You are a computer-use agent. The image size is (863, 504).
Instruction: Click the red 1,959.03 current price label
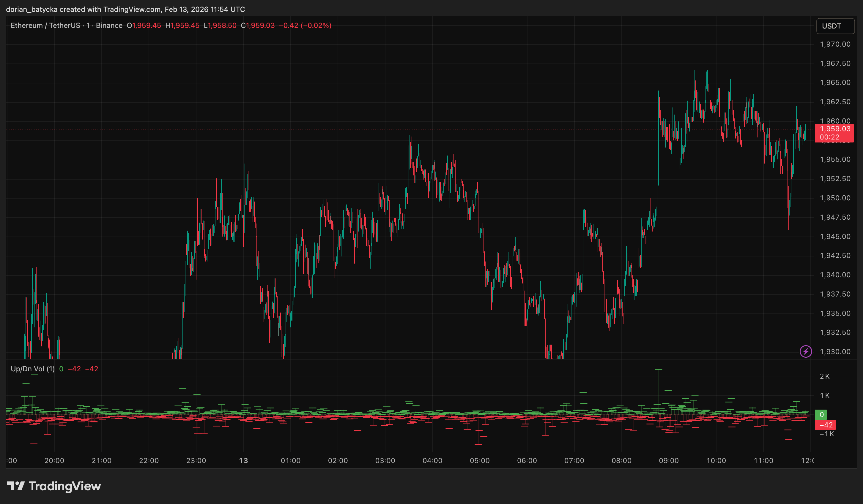point(834,129)
